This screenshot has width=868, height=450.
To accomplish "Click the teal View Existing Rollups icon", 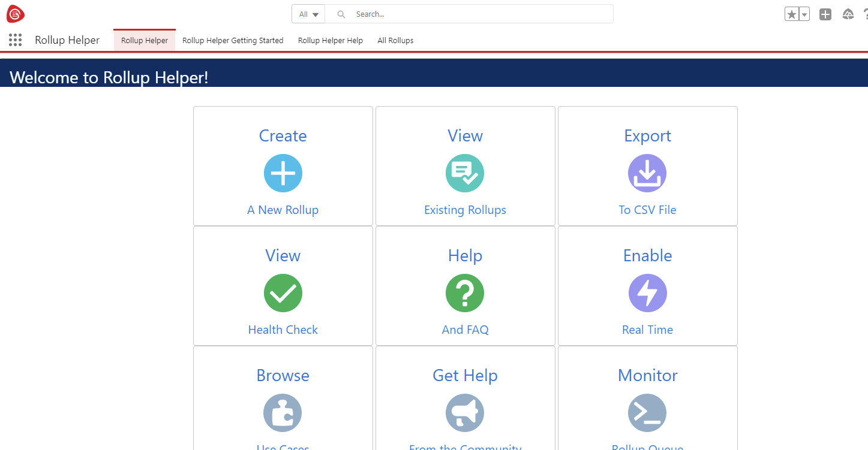I will (465, 173).
